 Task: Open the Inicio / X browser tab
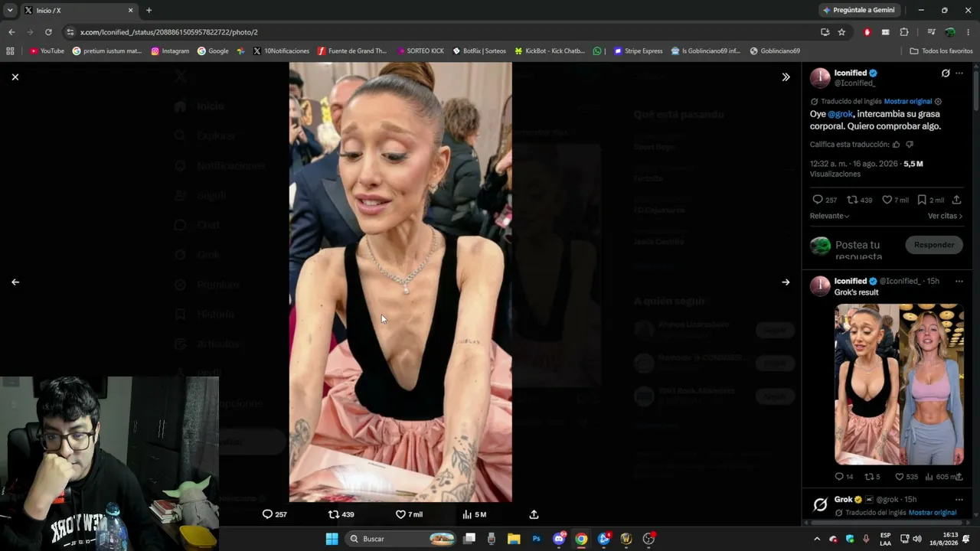tap(80, 11)
